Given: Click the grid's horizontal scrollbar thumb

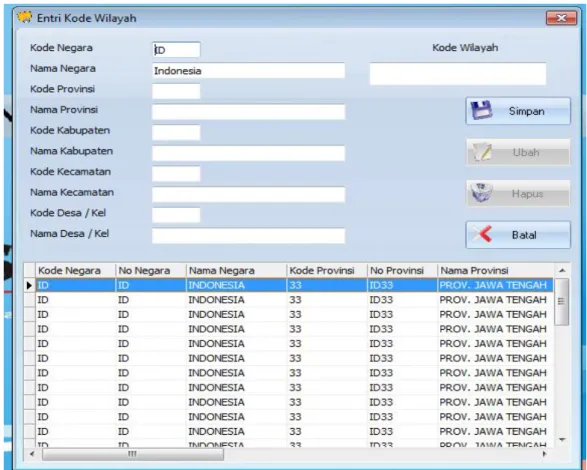Looking at the screenshot, I should (x=133, y=454).
